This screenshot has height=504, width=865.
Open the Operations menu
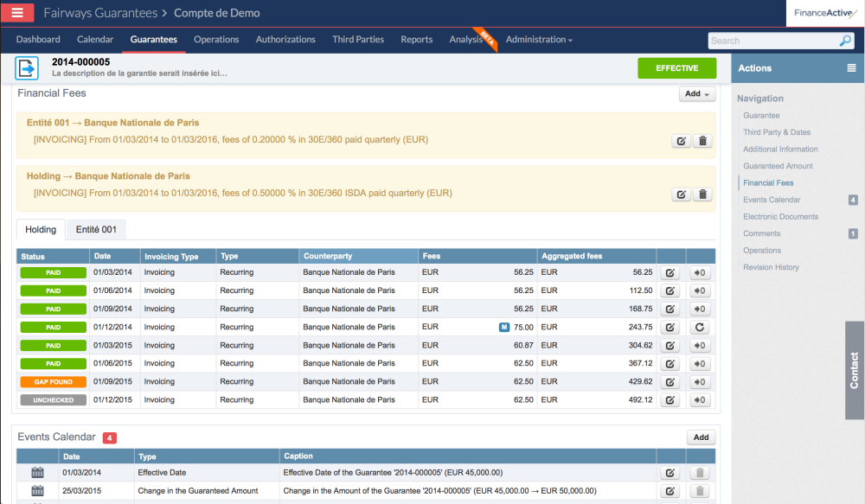coord(216,40)
